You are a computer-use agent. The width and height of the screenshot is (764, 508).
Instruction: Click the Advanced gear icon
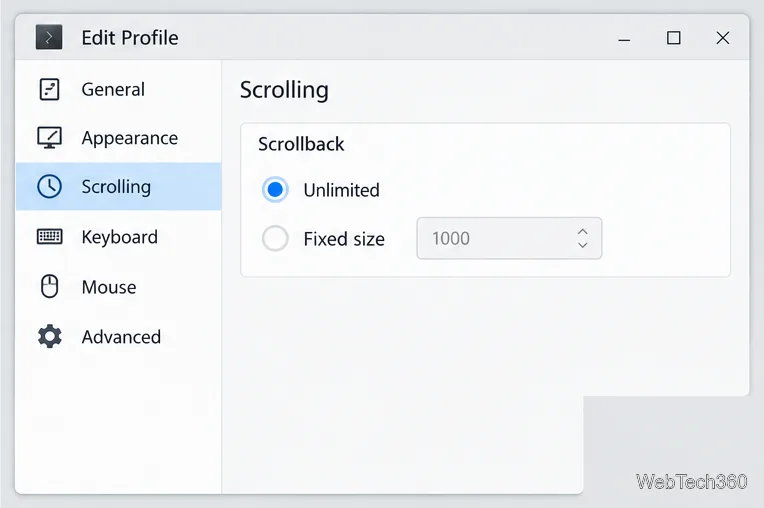point(49,337)
